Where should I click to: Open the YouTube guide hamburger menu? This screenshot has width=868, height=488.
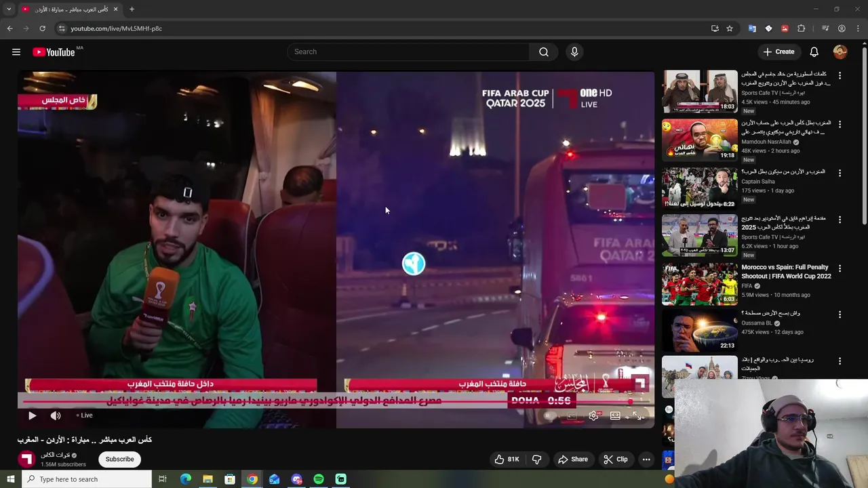tap(16, 52)
